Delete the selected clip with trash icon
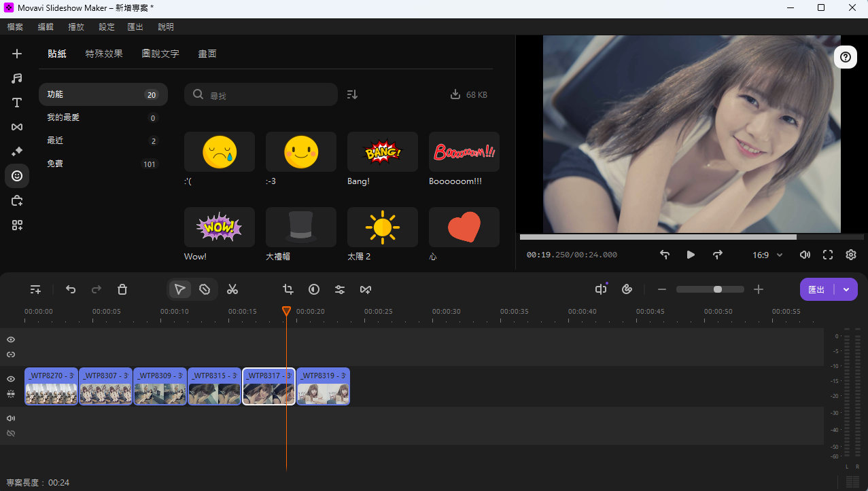Viewport: 868px width, 491px height. [x=122, y=289]
